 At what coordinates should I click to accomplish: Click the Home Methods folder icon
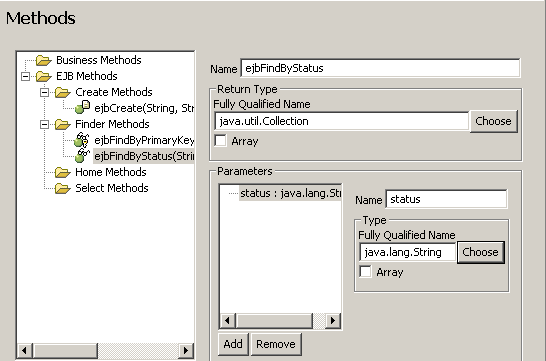click(x=63, y=172)
